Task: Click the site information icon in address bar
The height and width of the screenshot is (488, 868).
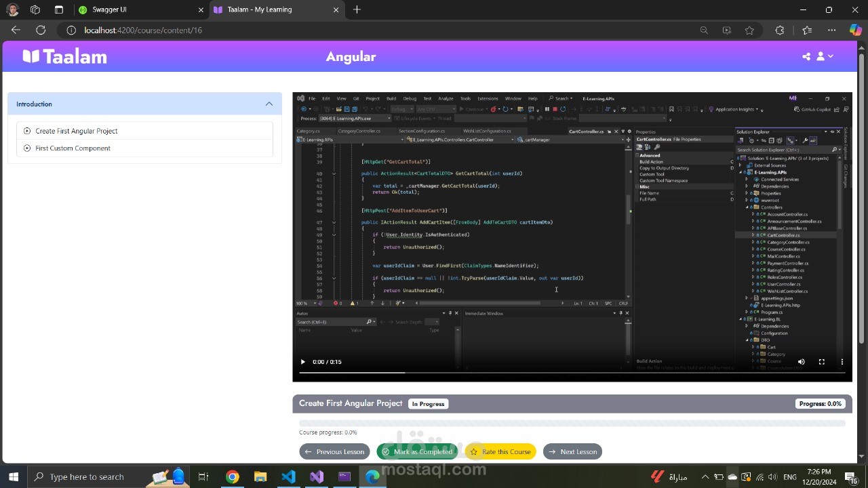Action: pyautogui.click(x=71, y=30)
